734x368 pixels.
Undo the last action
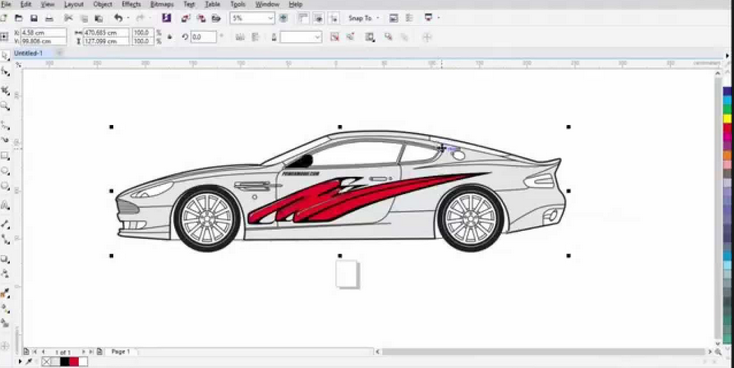click(x=118, y=18)
